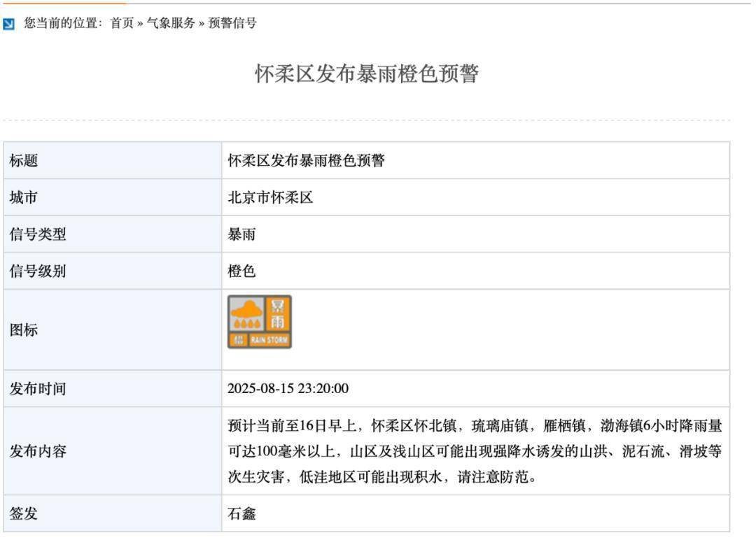Select the value 暴雨
756x540 pixels.
(241, 234)
